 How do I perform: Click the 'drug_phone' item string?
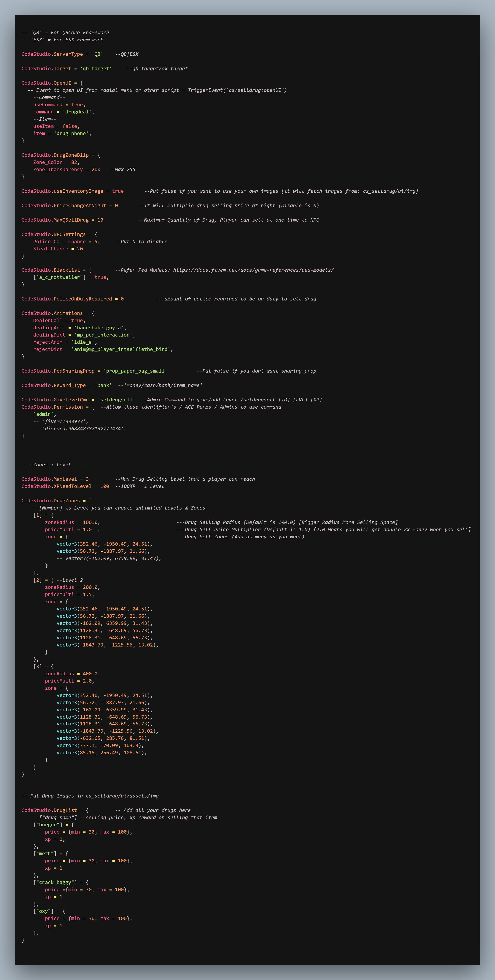(x=71, y=134)
